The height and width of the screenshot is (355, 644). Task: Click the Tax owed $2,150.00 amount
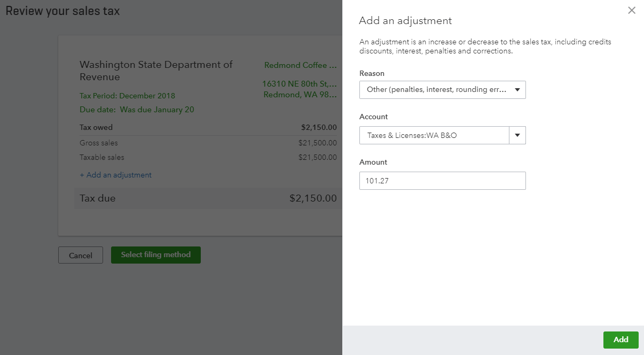[319, 127]
